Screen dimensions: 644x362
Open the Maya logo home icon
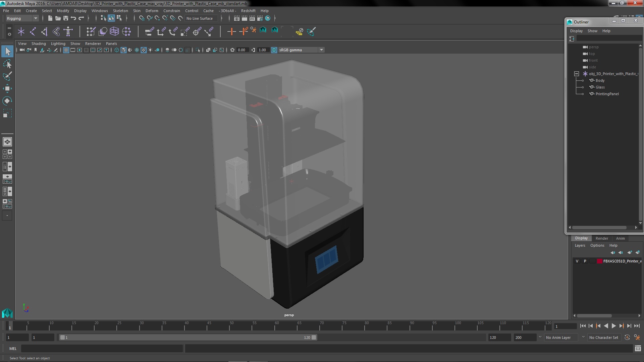[7, 313]
